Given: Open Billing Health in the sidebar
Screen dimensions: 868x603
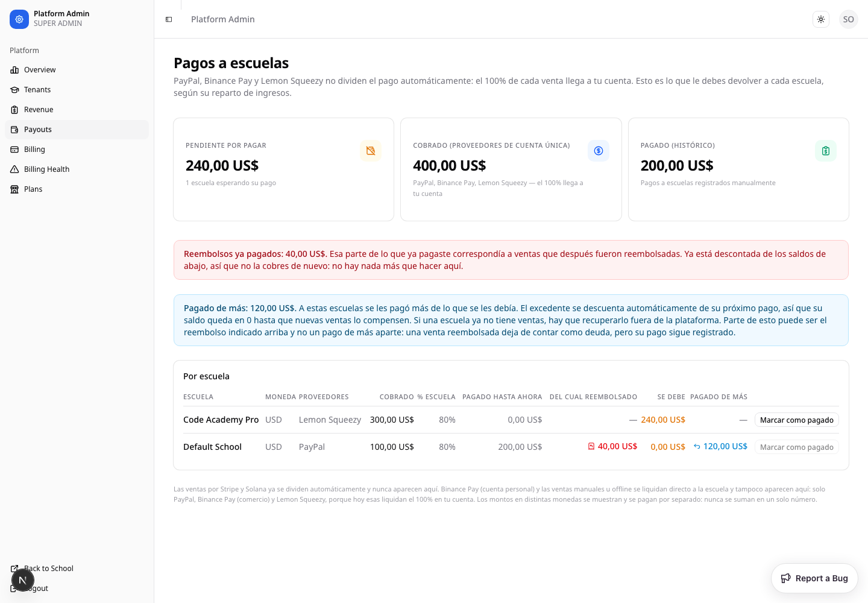Looking at the screenshot, I should click(x=77, y=169).
